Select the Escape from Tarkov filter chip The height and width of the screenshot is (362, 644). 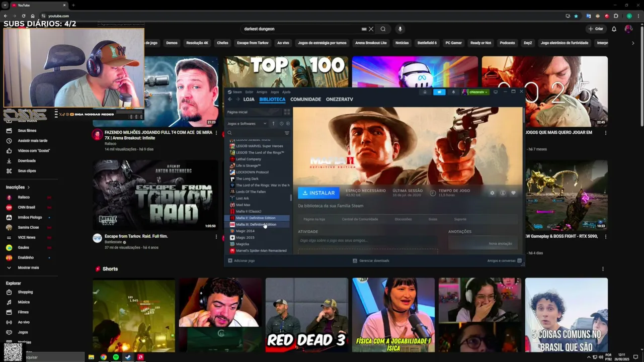253,43
